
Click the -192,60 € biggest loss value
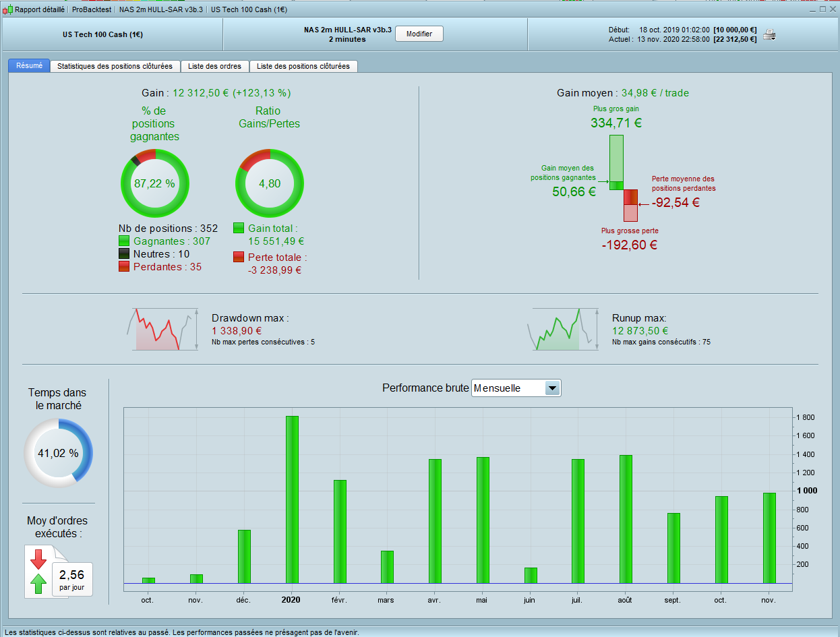(x=630, y=245)
